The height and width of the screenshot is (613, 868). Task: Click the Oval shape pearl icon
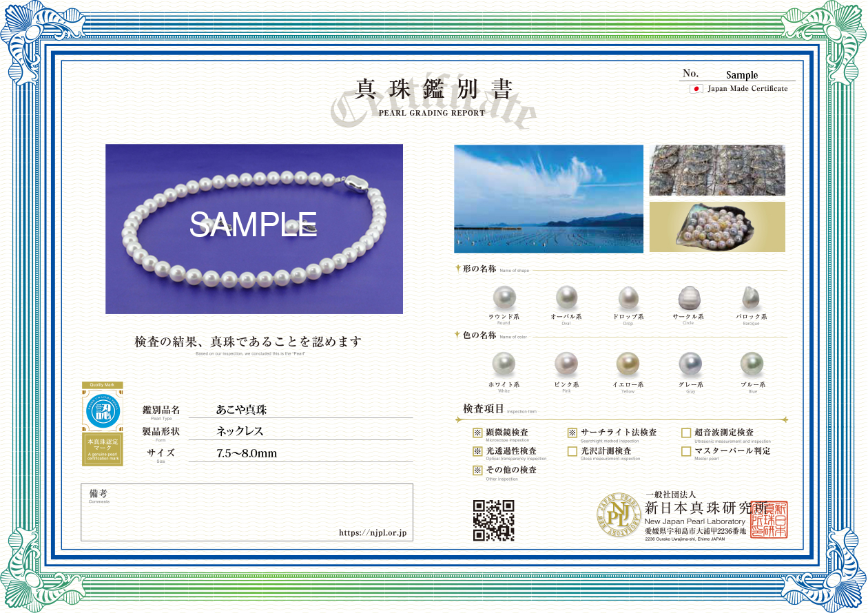tap(566, 298)
